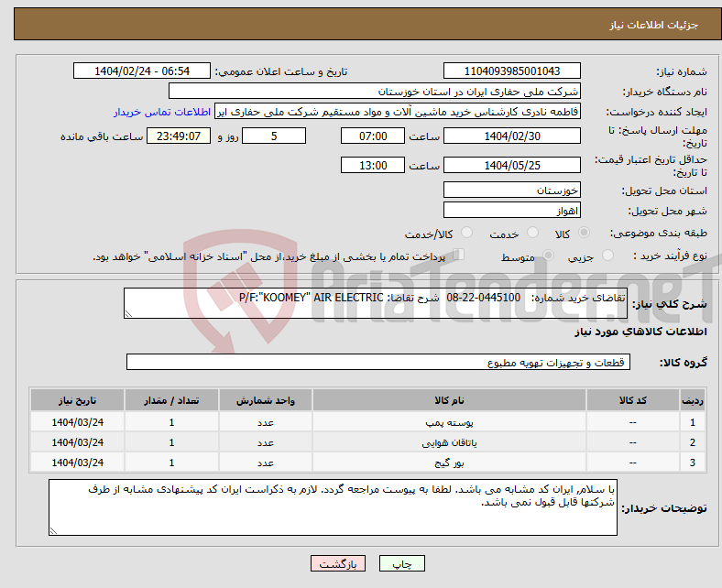Click the general description text area KOOMEY
The image size is (722, 588).
[376, 303]
